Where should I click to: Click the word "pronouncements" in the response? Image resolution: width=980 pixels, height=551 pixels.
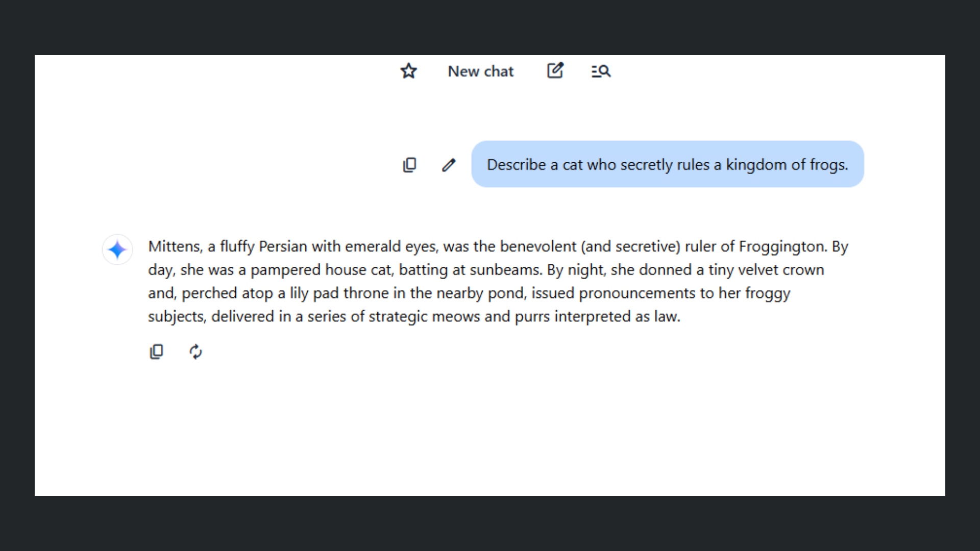pos(637,293)
